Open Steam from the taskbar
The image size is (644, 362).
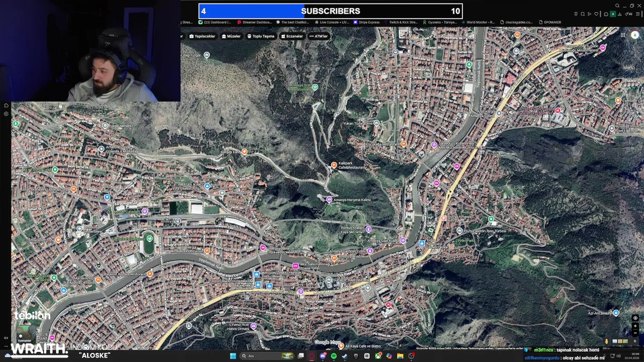point(345,356)
